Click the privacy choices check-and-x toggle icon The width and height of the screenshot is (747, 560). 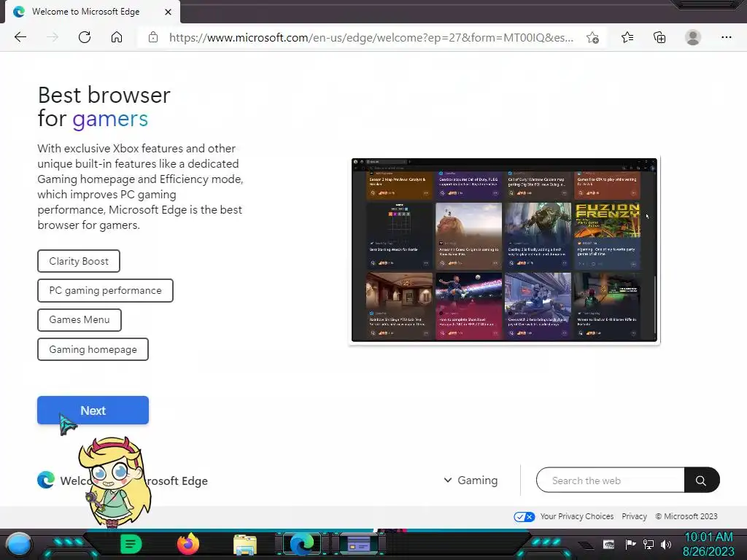click(524, 517)
